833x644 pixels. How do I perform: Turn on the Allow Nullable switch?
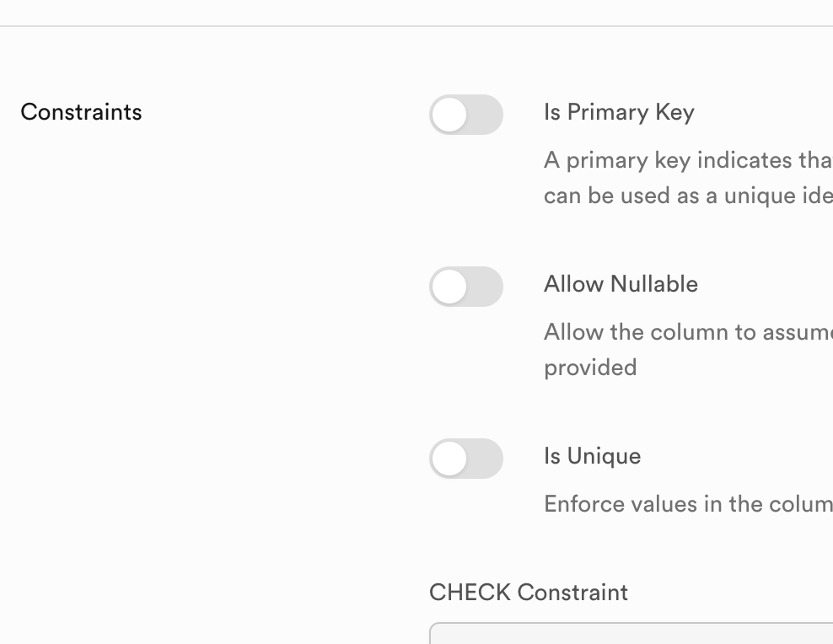coord(466,287)
